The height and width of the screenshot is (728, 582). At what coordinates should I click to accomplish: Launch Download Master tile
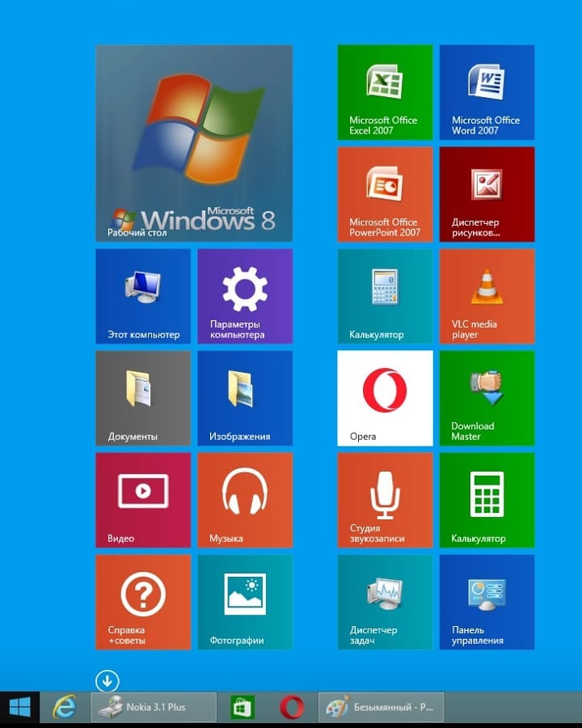coord(487,398)
